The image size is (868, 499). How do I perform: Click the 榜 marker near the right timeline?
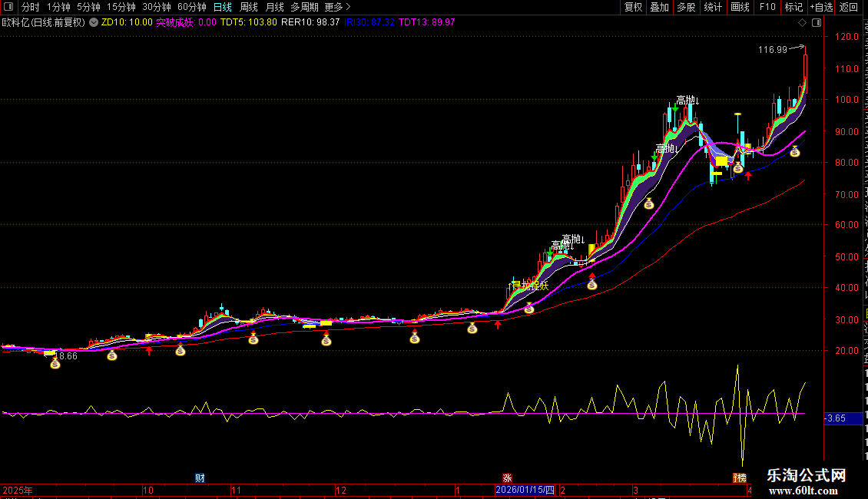click(x=739, y=478)
